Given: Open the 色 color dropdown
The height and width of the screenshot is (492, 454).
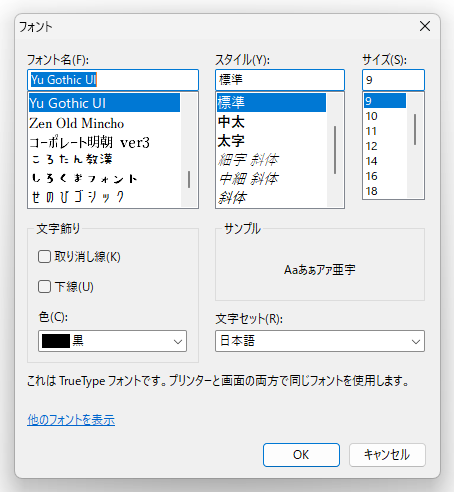Looking at the screenshot, I should (112, 341).
